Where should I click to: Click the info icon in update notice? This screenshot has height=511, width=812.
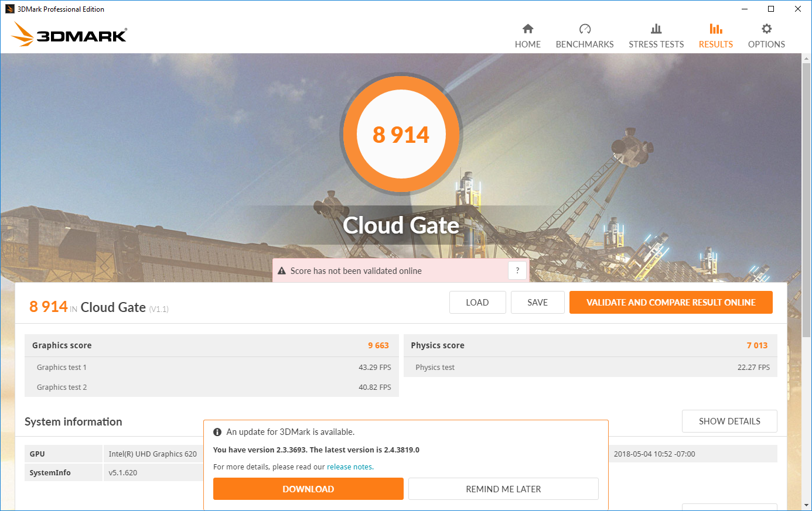[x=217, y=432]
